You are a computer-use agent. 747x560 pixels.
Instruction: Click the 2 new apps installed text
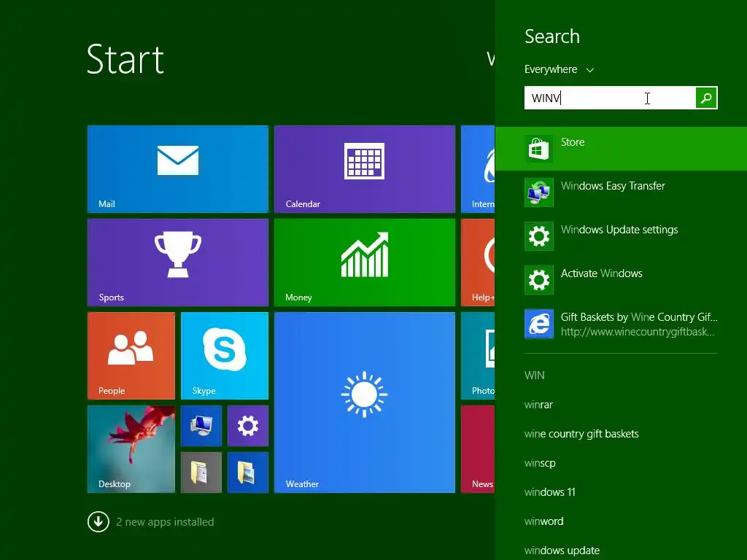[165, 522]
